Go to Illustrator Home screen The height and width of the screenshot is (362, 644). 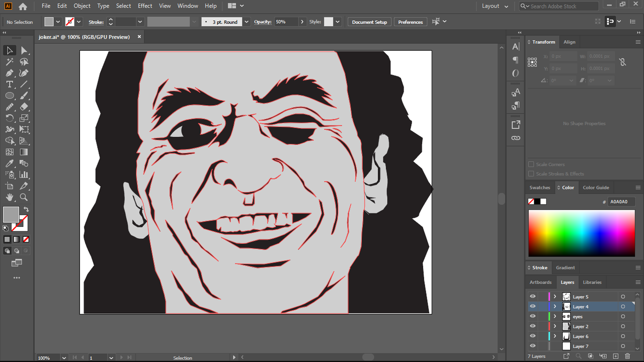tap(23, 7)
